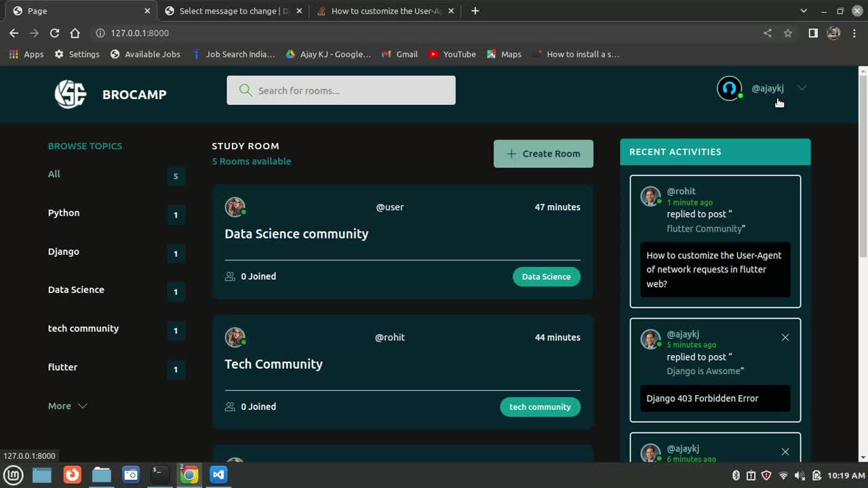Image resolution: width=868 pixels, height=488 pixels.
Task: Click the BroCamp logo icon
Action: [71, 94]
